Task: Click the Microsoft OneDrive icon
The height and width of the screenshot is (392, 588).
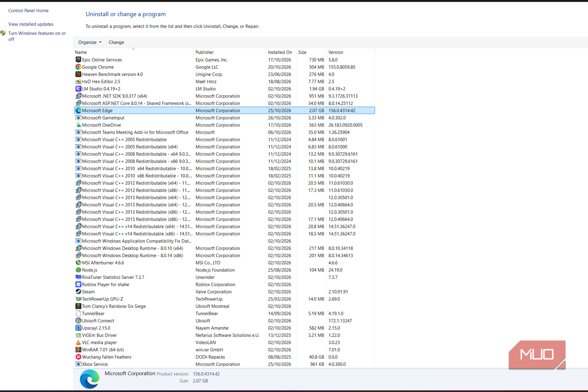Action: click(78, 125)
